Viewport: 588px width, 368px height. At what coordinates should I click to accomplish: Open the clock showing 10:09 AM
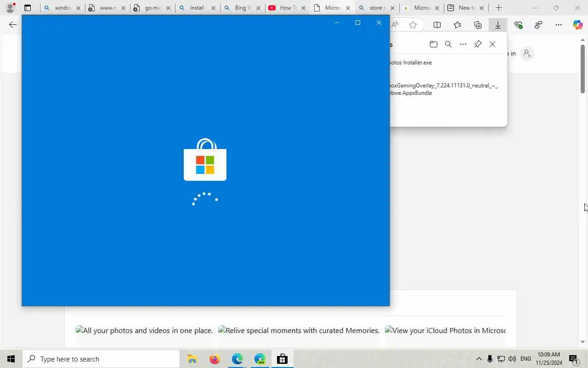pos(548,359)
